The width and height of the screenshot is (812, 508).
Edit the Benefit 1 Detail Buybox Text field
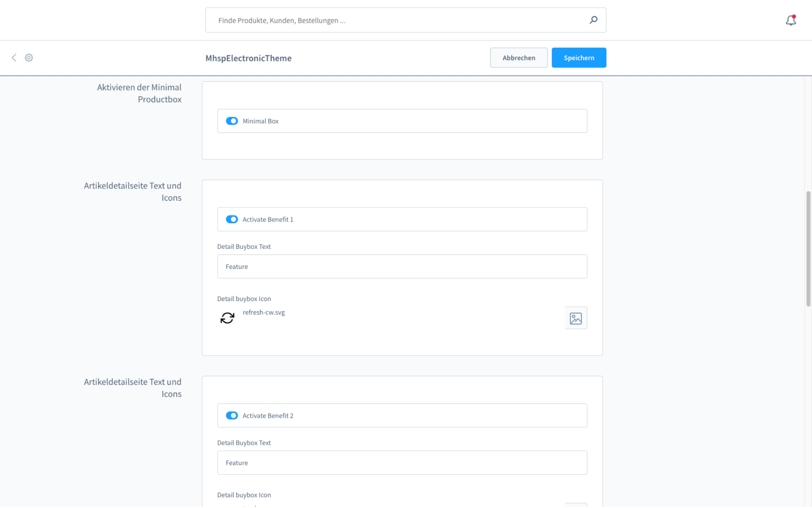(x=402, y=267)
